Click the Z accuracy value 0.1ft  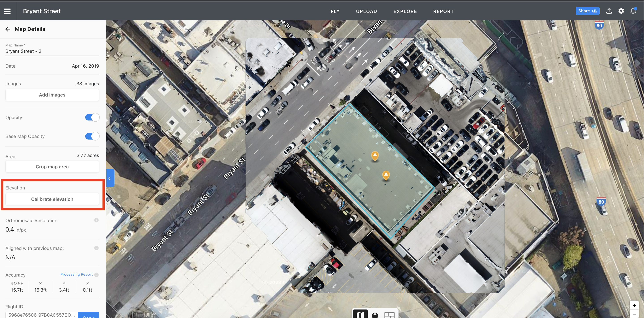[x=87, y=290]
